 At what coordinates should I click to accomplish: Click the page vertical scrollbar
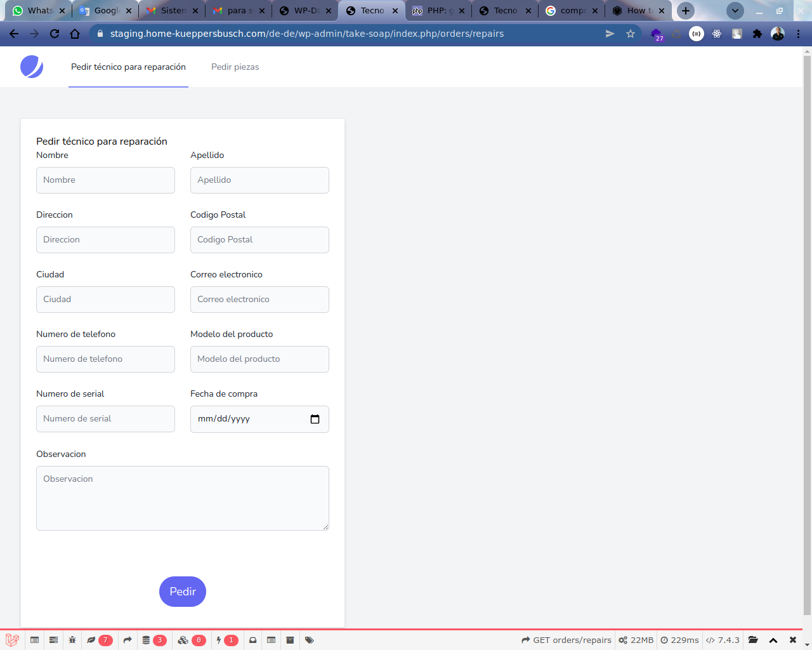tap(807, 317)
